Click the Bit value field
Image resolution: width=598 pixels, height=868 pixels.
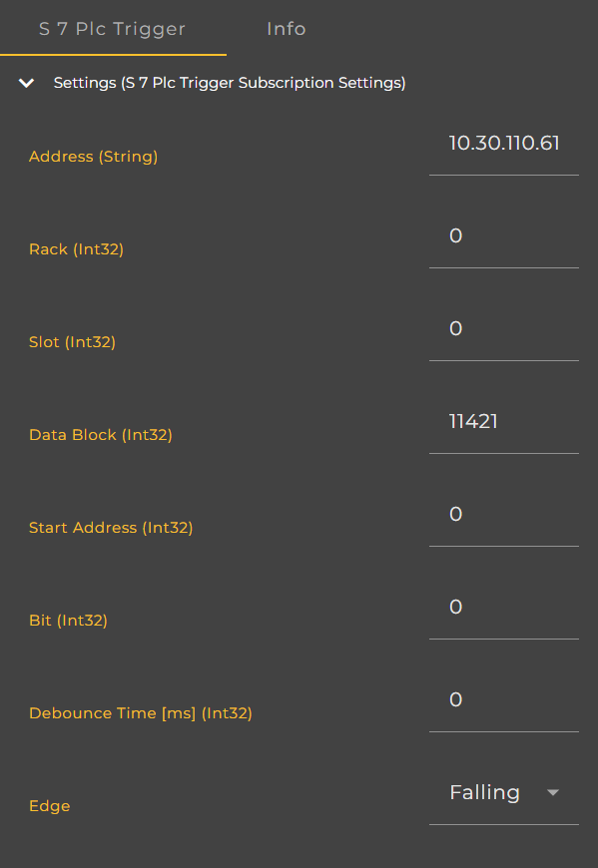(x=504, y=607)
